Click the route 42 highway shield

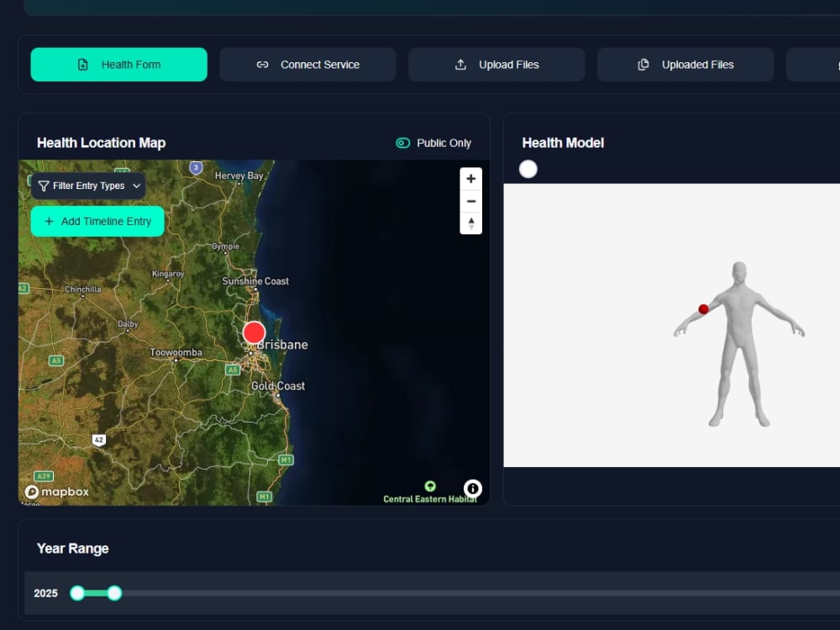[99, 440]
